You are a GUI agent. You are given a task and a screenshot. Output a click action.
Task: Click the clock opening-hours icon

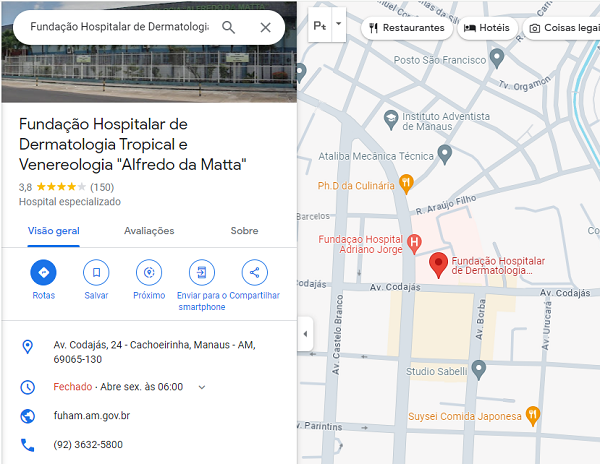point(28,387)
